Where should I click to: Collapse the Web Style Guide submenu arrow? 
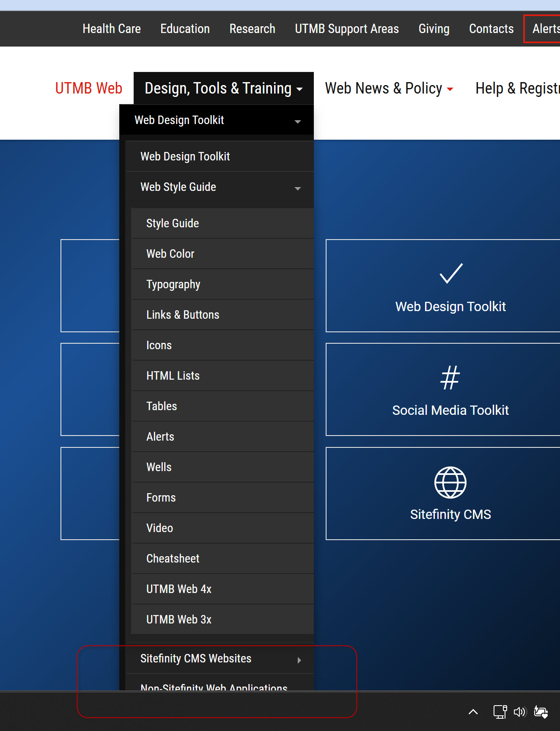point(298,188)
